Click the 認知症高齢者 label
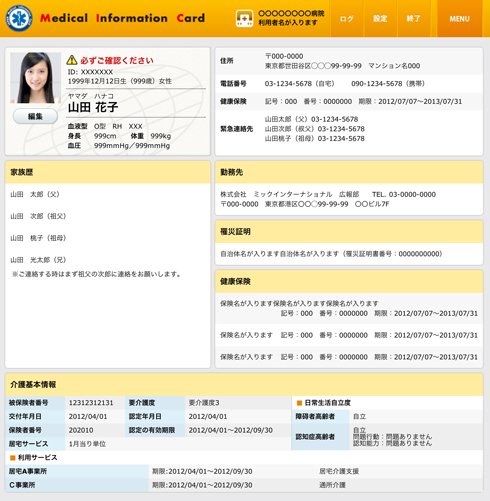The height and width of the screenshot is (501, 490). (x=315, y=437)
